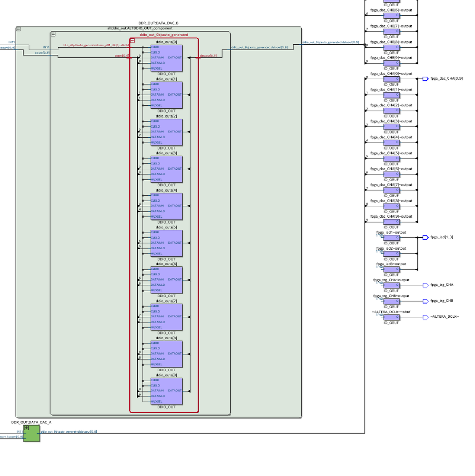Select the fpga_led2~output IO_OBUF block

coord(392,254)
